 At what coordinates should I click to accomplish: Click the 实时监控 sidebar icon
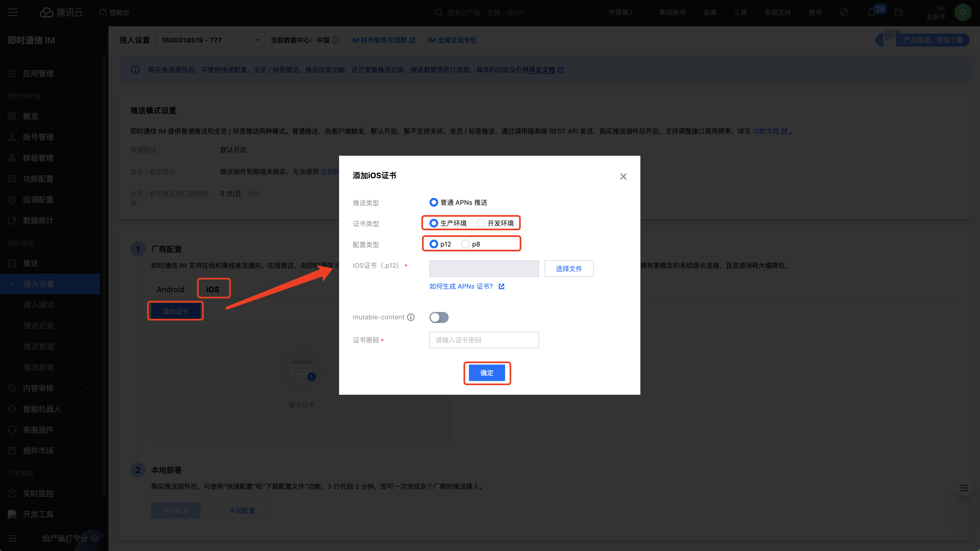click(x=12, y=493)
